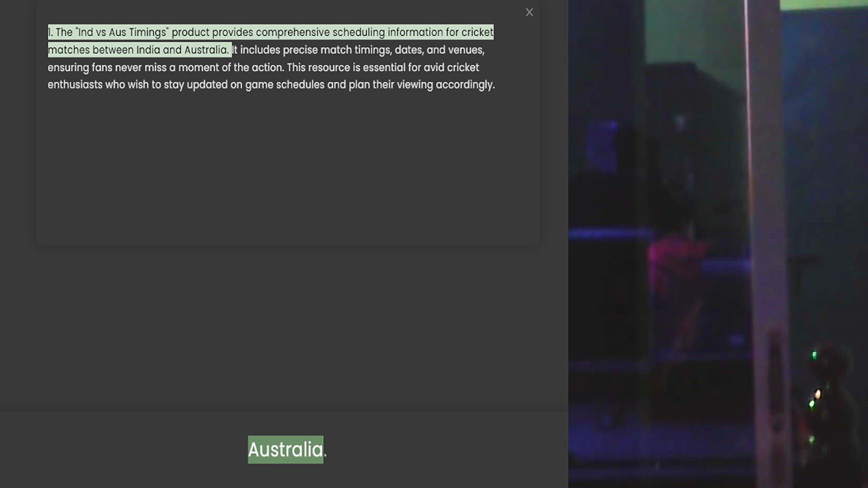Click the highlighted first sentence about Ind vs Aus Timings

click(270, 33)
